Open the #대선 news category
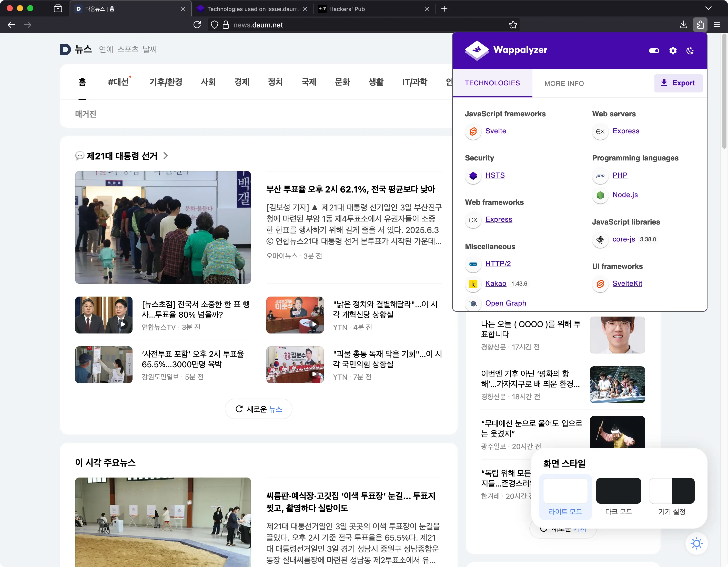Screen dimensions: 728x567 click(x=119, y=82)
